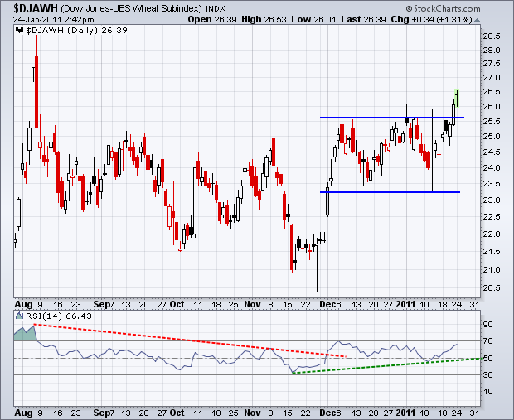Click the StockCharts.com credit text
Viewport: 514px width, 420px height.
(x=444, y=8)
